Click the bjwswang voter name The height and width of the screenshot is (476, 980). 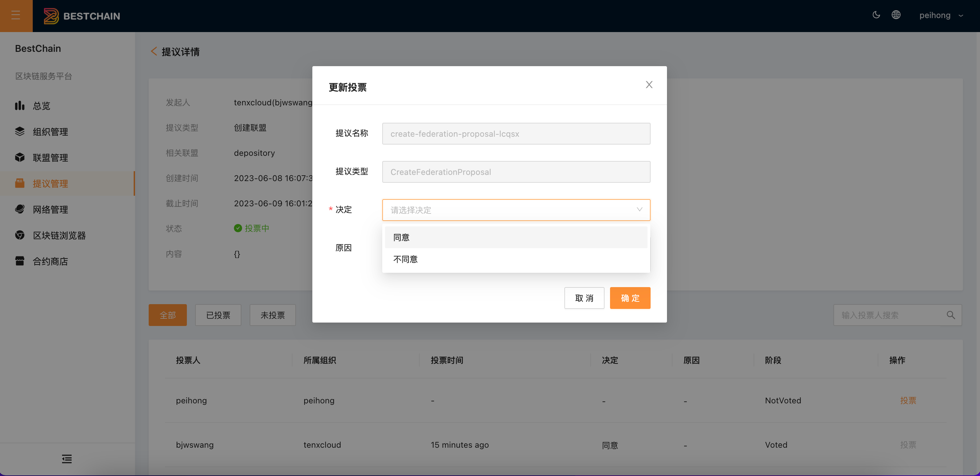click(194, 445)
